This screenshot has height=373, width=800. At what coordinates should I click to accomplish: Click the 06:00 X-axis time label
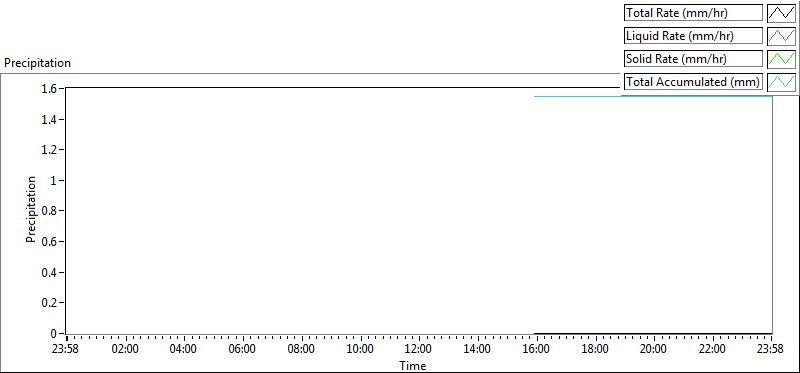242,350
